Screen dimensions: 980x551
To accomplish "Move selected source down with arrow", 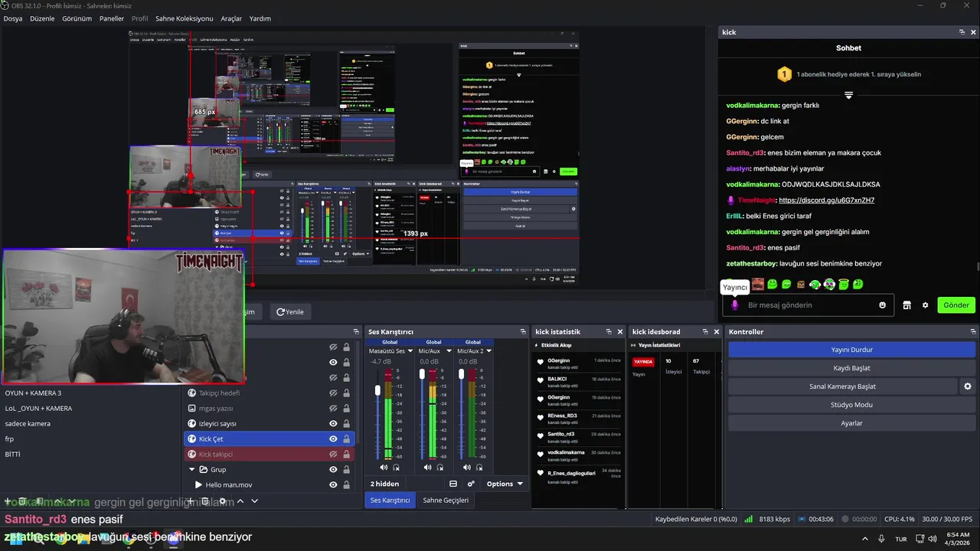I will [x=255, y=501].
